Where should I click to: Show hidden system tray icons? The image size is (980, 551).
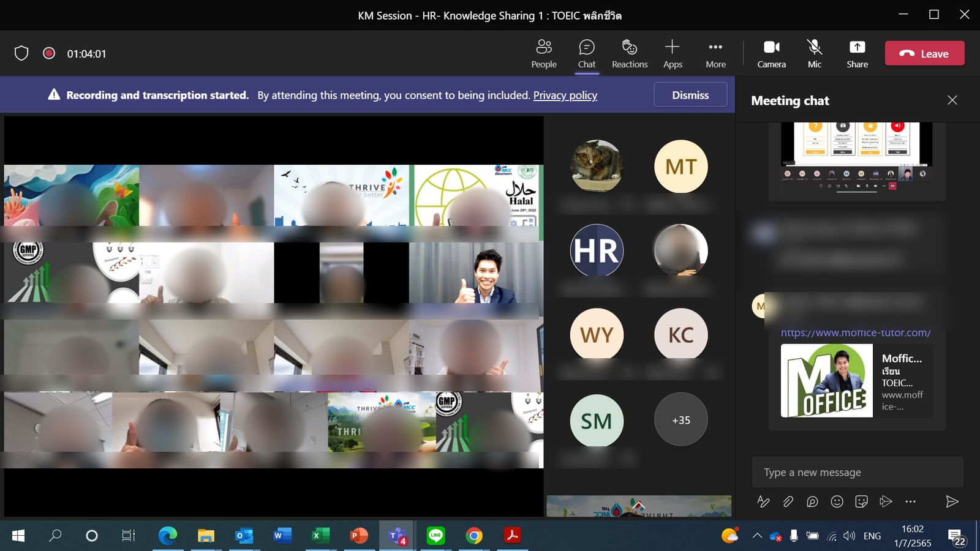click(x=757, y=536)
